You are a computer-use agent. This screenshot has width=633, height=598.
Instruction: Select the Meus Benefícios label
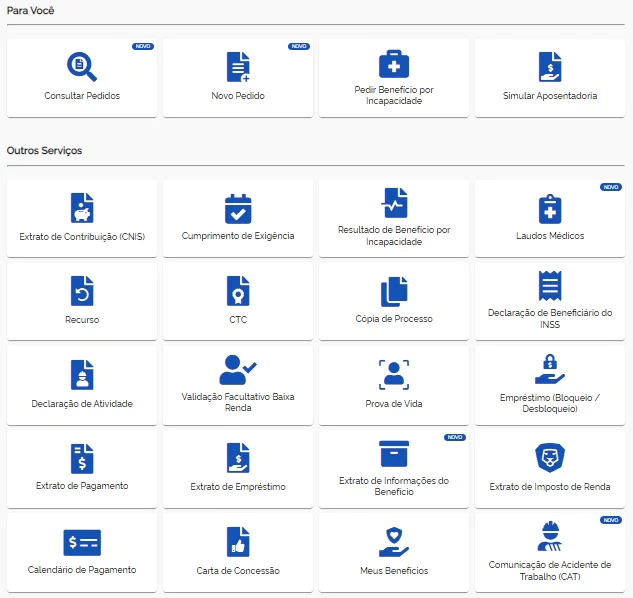[x=394, y=570]
